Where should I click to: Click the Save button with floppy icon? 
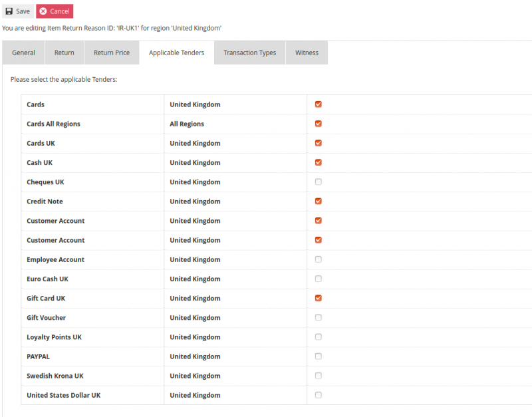click(18, 11)
